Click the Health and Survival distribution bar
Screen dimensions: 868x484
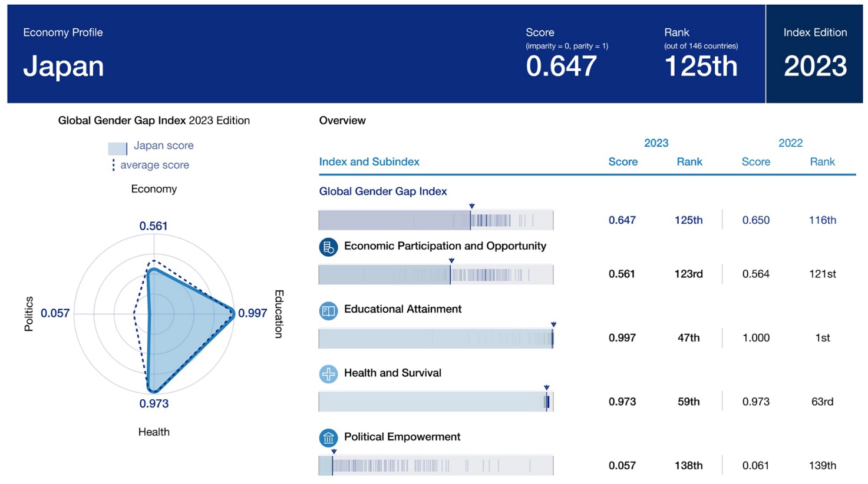click(436, 402)
